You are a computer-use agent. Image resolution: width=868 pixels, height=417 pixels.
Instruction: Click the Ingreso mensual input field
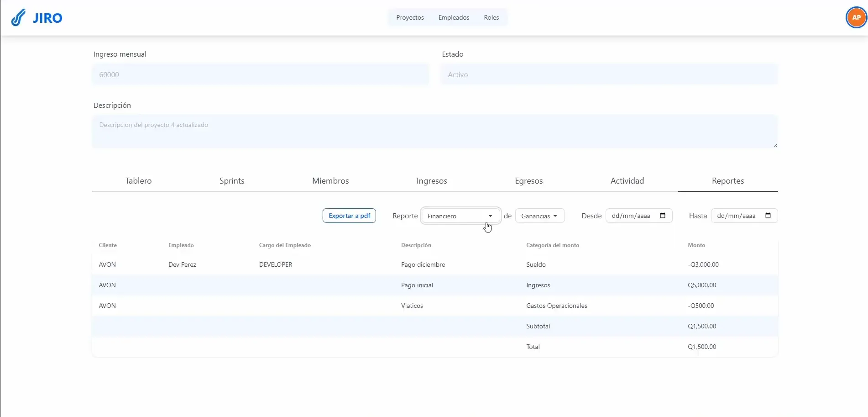(260, 74)
